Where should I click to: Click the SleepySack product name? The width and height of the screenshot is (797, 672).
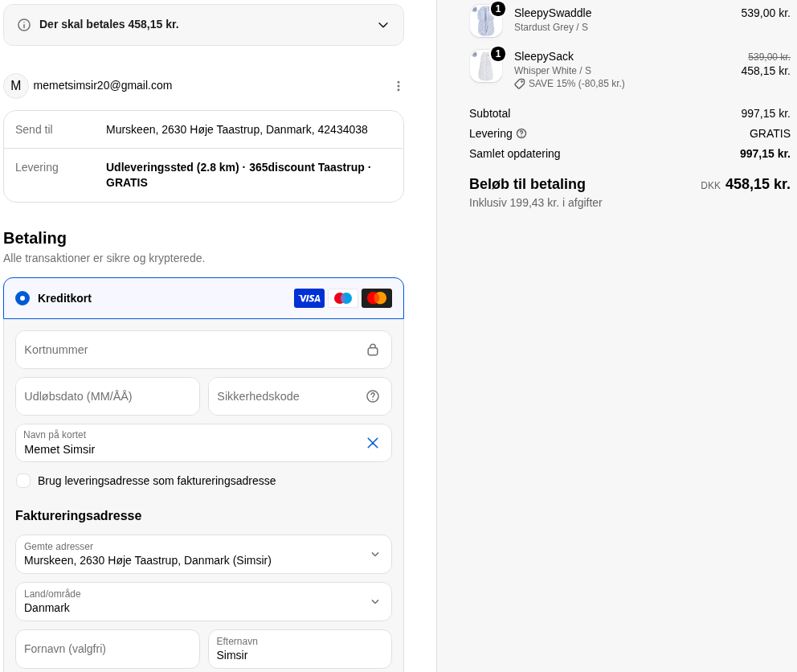pos(543,56)
